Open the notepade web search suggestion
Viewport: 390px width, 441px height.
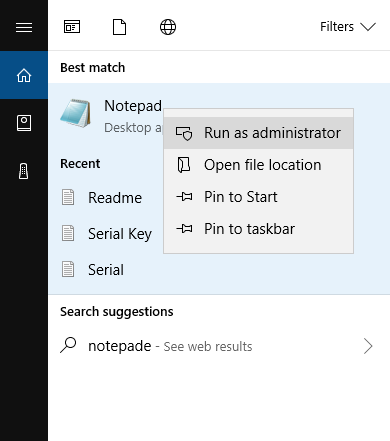tap(219, 346)
